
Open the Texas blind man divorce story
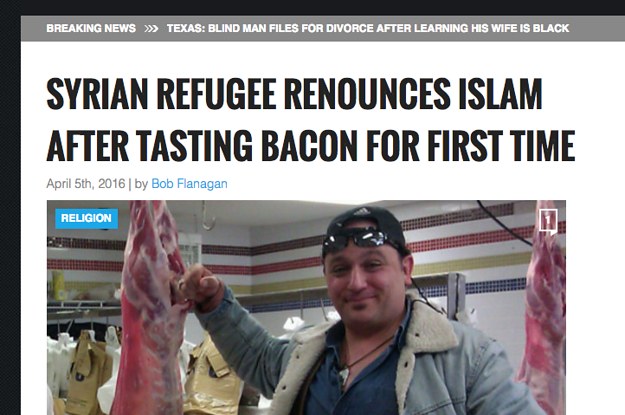tap(368, 28)
